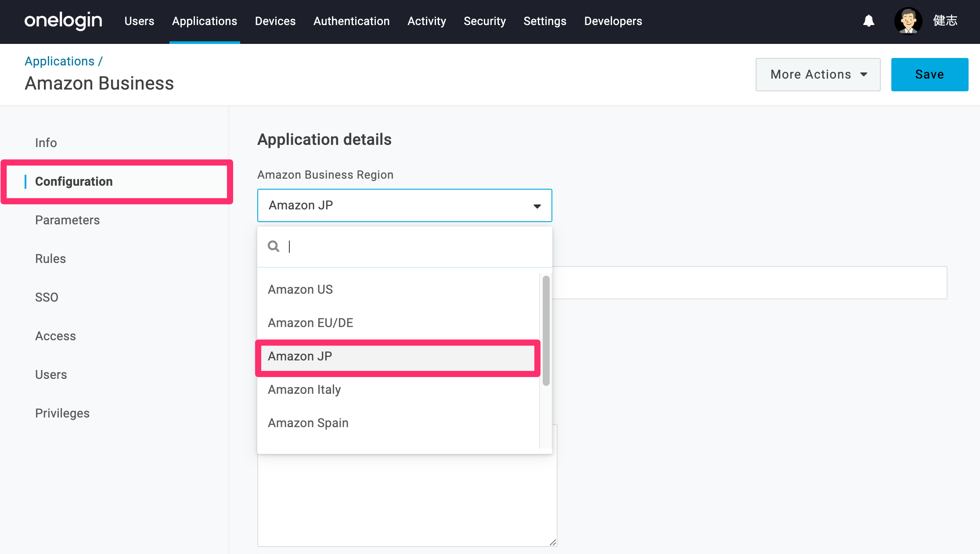Open the Users sidebar tab

click(x=51, y=374)
